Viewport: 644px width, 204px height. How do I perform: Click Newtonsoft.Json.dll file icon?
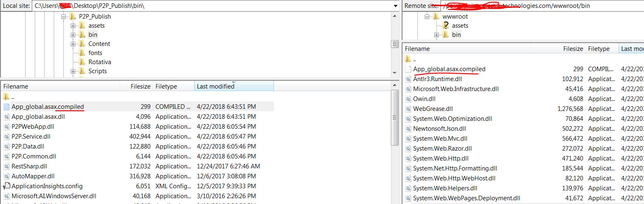pyautogui.click(x=408, y=129)
